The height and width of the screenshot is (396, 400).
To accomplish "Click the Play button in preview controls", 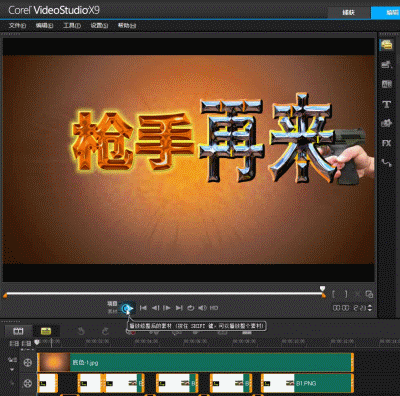I will [127, 308].
